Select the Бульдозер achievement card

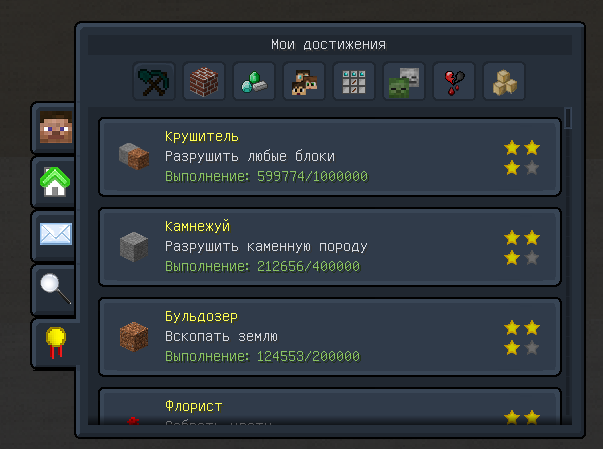(330, 337)
